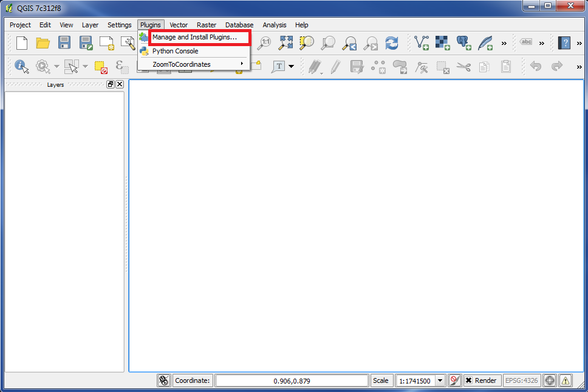Click the Select Features by rectangle tool
This screenshot has width=588, height=392.
point(71,67)
